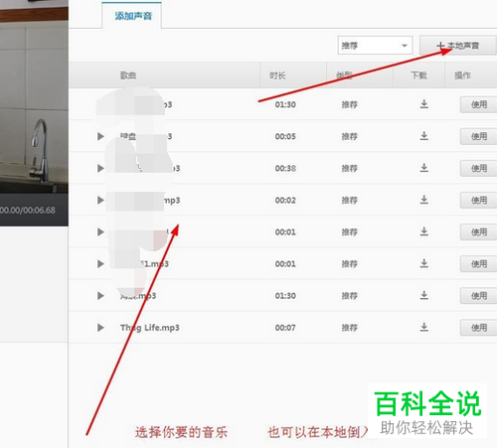Play the track lasting 00:38
The width and height of the screenshot is (497, 448).
(x=100, y=168)
